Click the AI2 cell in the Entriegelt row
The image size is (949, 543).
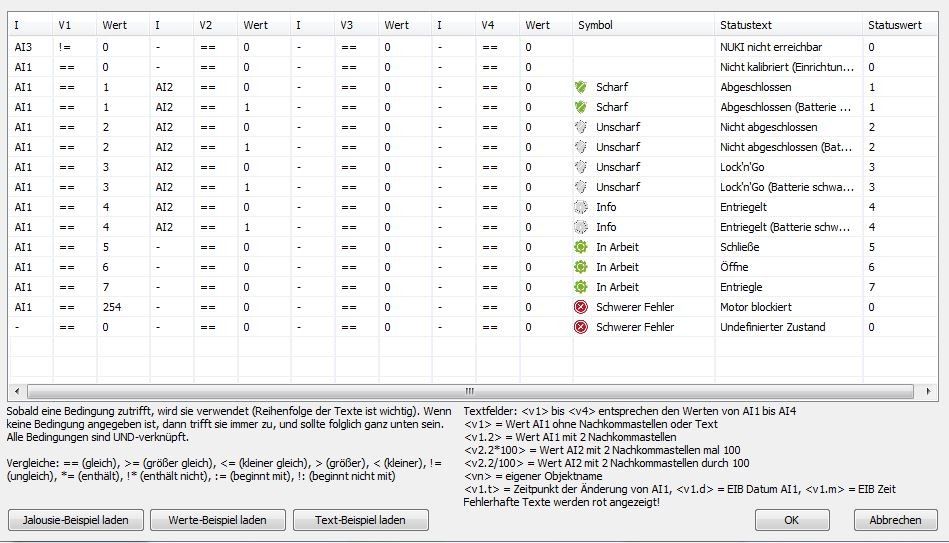pyautogui.click(x=164, y=207)
